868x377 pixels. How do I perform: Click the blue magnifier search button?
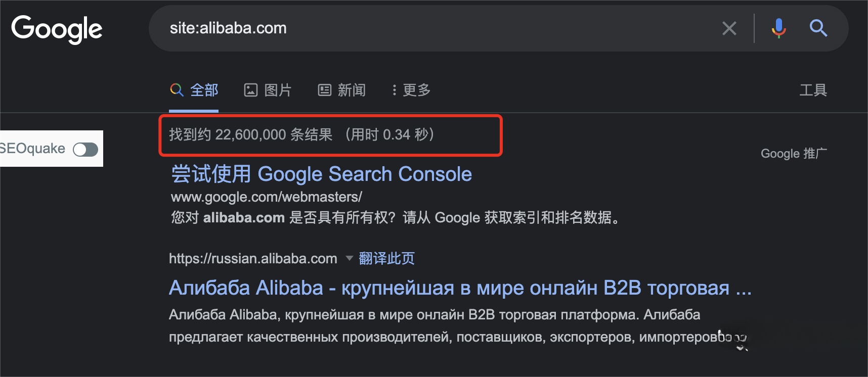(x=818, y=28)
